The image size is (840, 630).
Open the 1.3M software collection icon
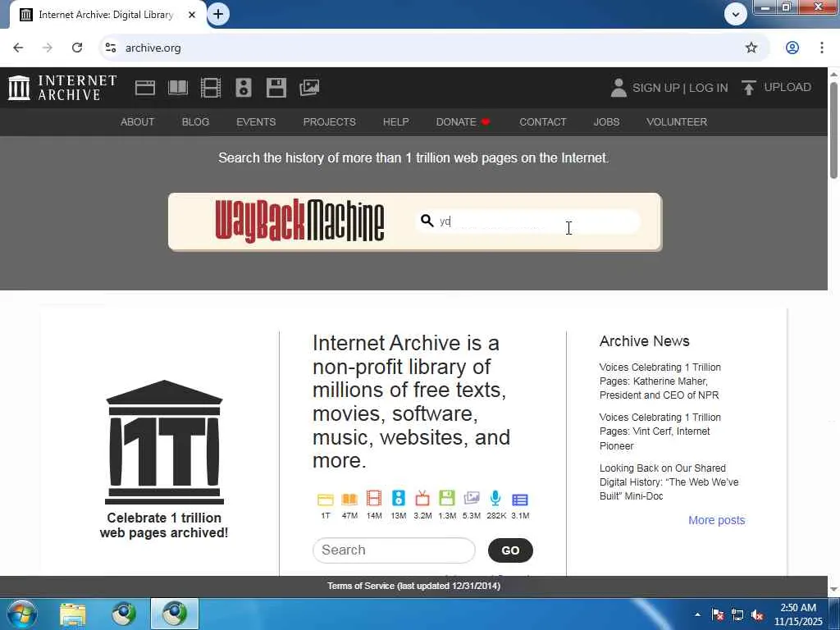coord(447,498)
